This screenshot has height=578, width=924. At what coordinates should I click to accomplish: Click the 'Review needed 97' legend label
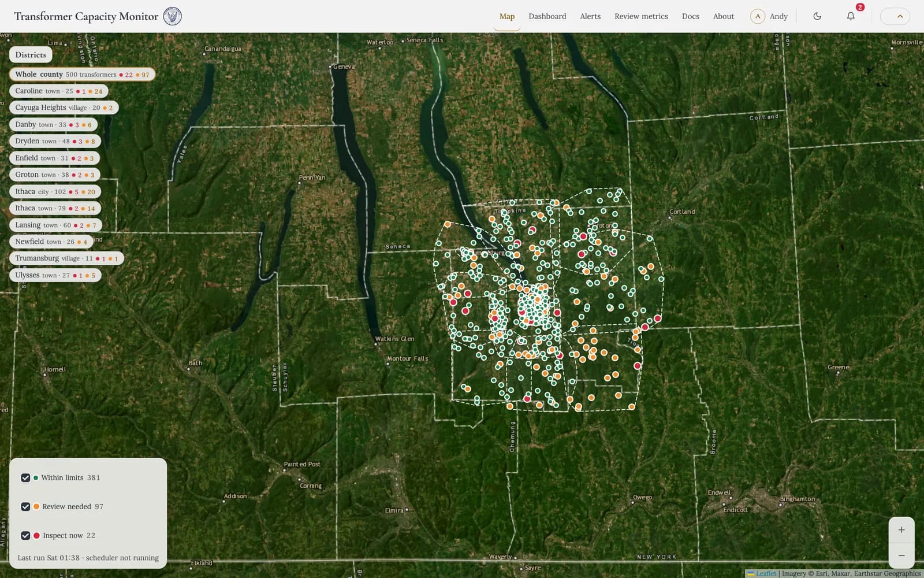(73, 507)
